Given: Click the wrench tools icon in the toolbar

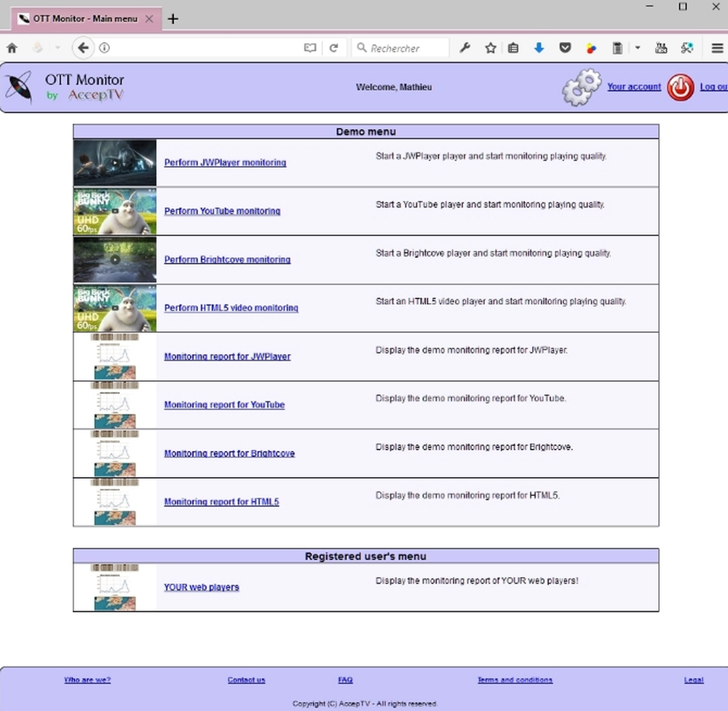Looking at the screenshot, I should click(465, 47).
